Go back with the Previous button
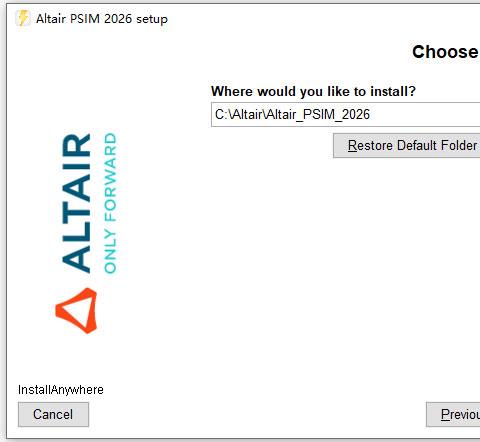The height and width of the screenshot is (442, 480). tap(453, 415)
